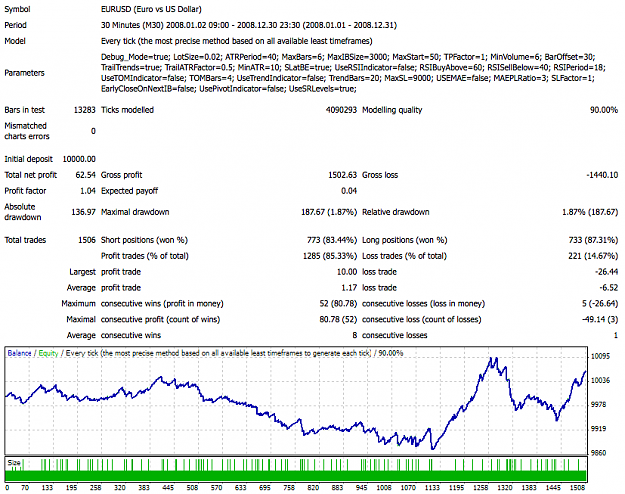Click the 10095 y-axis label
Image resolution: width=625 pixels, height=494 pixels.
point(600,356)
